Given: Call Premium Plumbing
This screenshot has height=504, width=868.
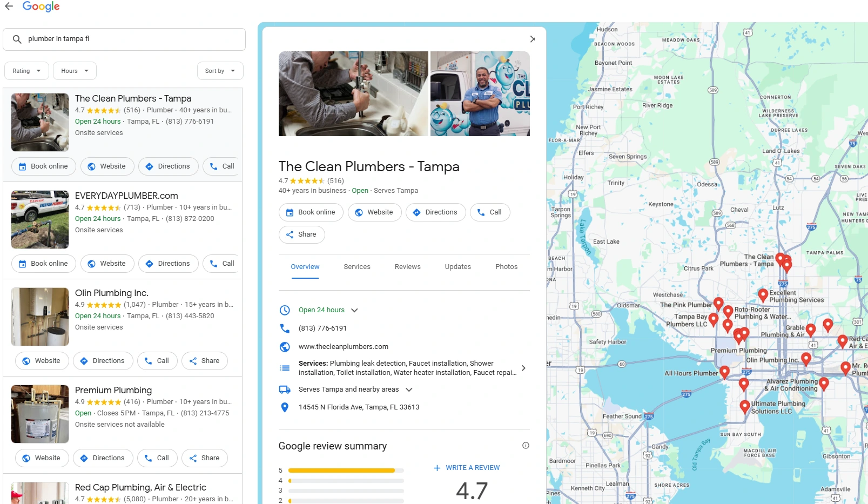Looking at the screenshot, I should tap(157, 458).
